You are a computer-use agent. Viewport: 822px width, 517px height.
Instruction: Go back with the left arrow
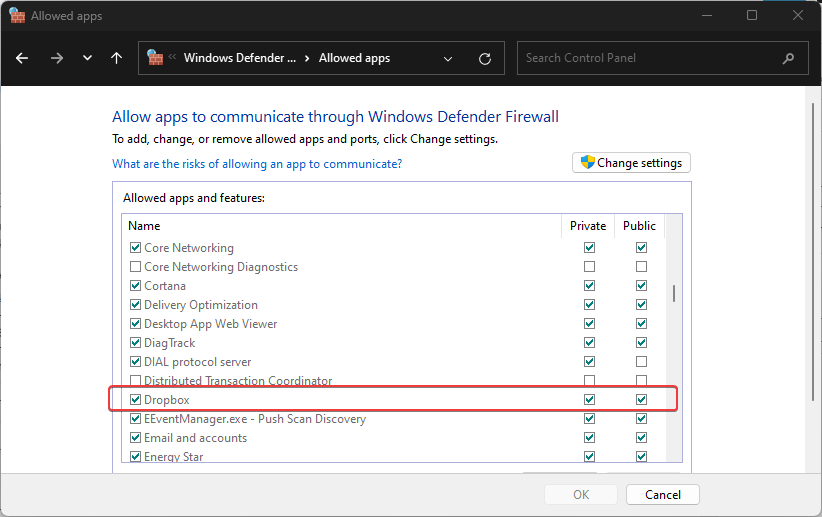click(22, 58)
